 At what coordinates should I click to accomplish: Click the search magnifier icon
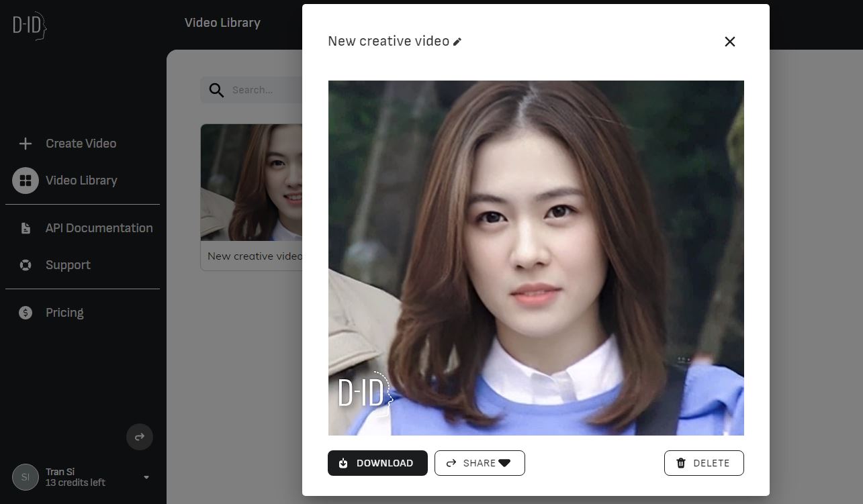point(216,90)
